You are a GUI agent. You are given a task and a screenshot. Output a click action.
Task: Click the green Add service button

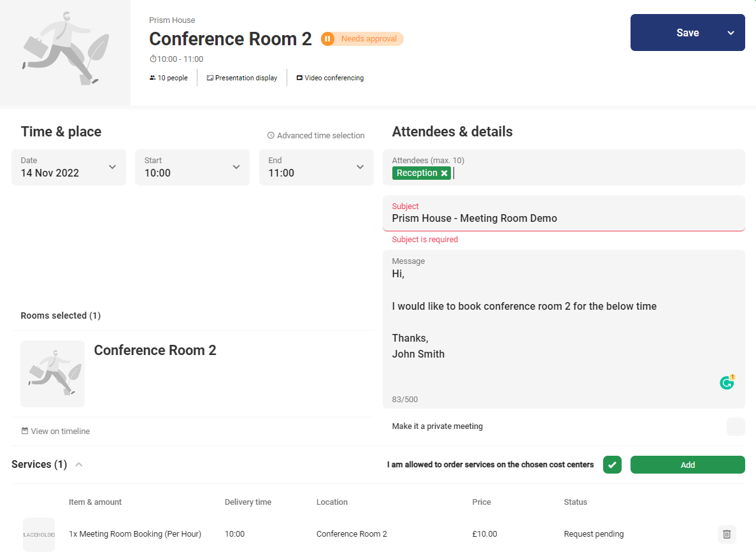click(x=687, y=465)
